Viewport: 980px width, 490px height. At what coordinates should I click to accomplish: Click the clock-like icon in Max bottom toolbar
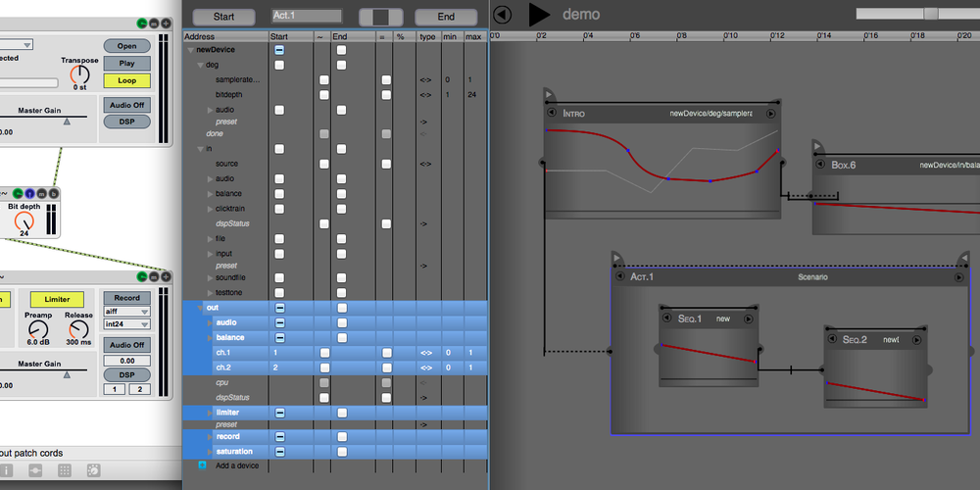click(x=93, y=470)
